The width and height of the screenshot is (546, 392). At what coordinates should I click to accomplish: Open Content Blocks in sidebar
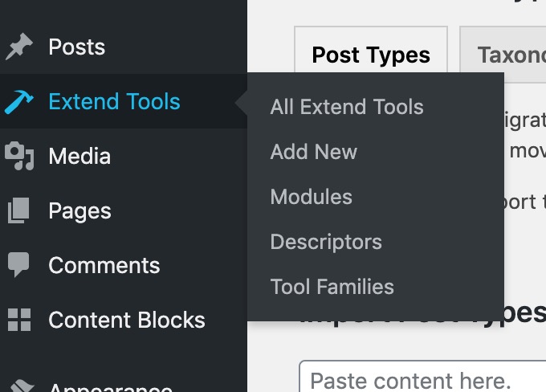127,320
